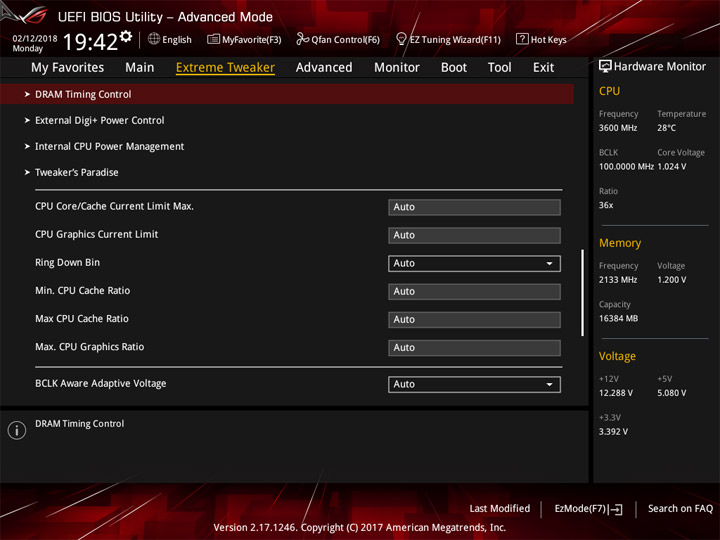
Task: Click CPU Core/Cache Current Limit Max. field
Action: 474,207
